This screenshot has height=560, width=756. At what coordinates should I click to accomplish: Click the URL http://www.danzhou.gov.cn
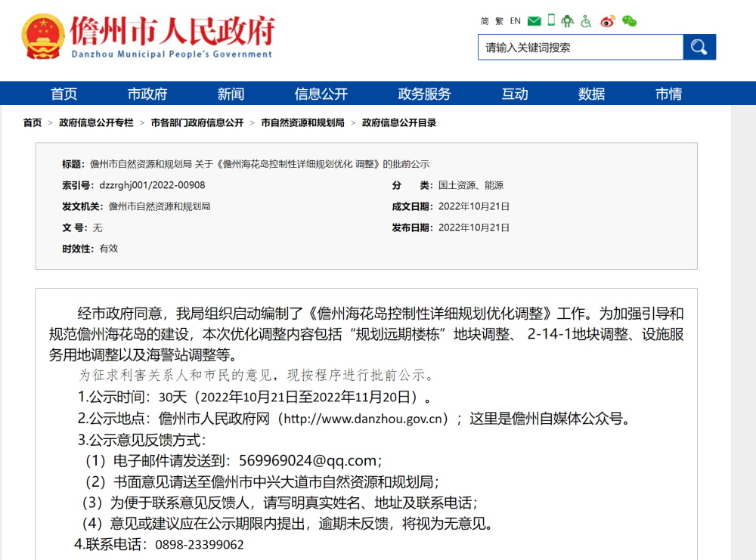[363, 419]
